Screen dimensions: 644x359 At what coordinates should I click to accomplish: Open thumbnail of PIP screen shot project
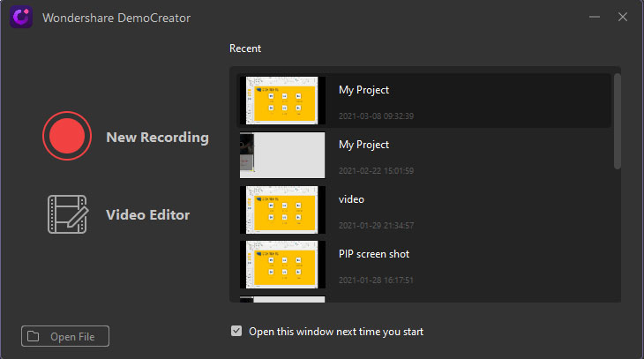(x=282, y=265)
